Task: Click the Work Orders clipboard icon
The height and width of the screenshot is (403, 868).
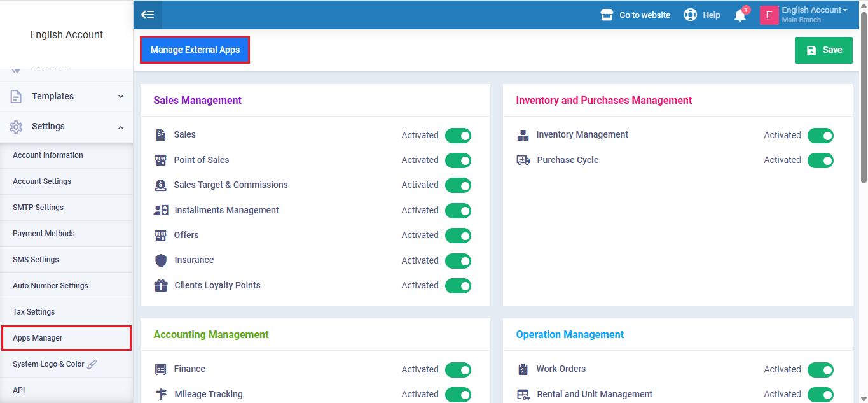Action: (523, 369)
